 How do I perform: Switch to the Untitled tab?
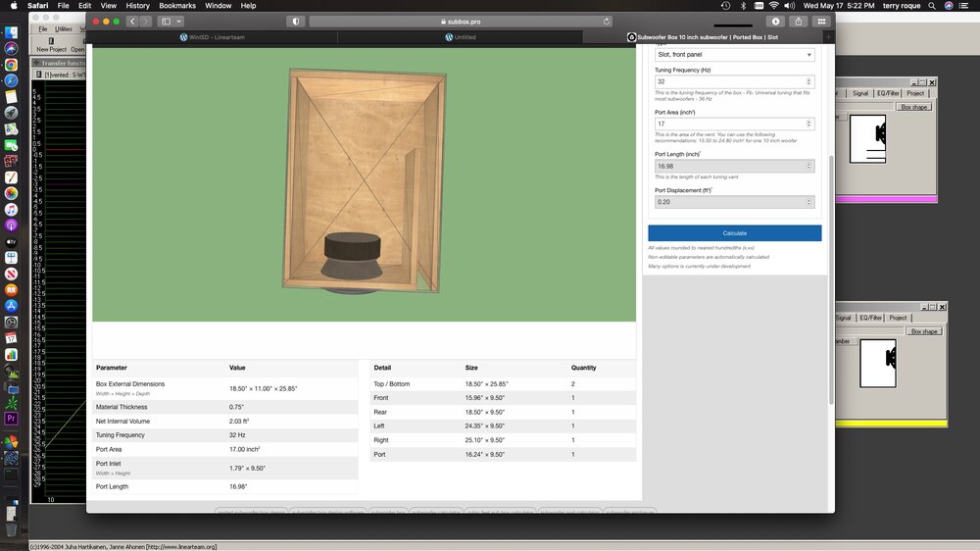coord(460,37)
